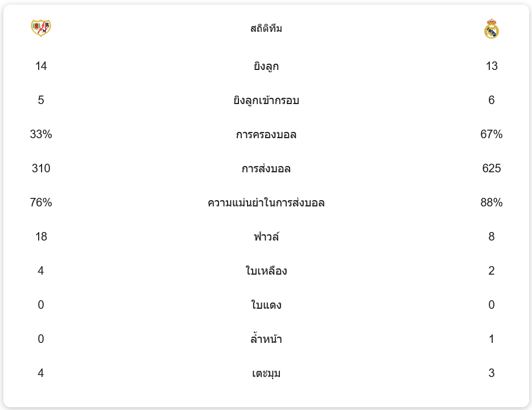Select the ใบเหลือง yellow cards label
The image size is (532, 410).
[266, 271]
